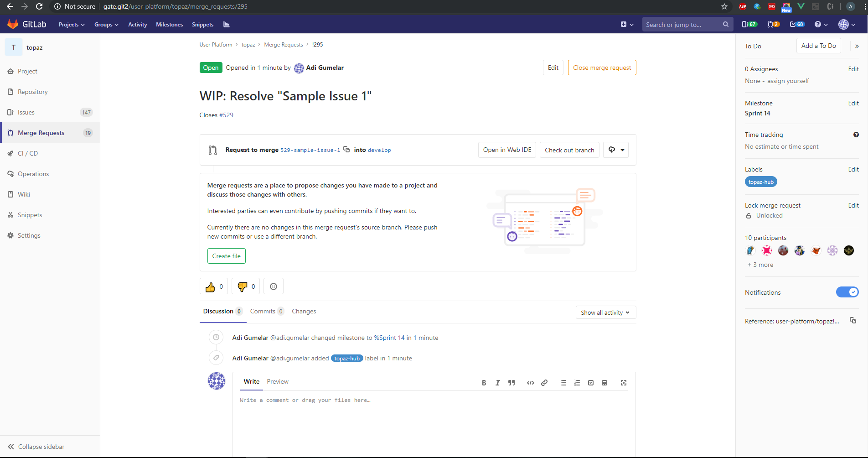Expand the Show all activity dropdown
The width and height of the screenshot is (868, 458).
pos(605,312)
